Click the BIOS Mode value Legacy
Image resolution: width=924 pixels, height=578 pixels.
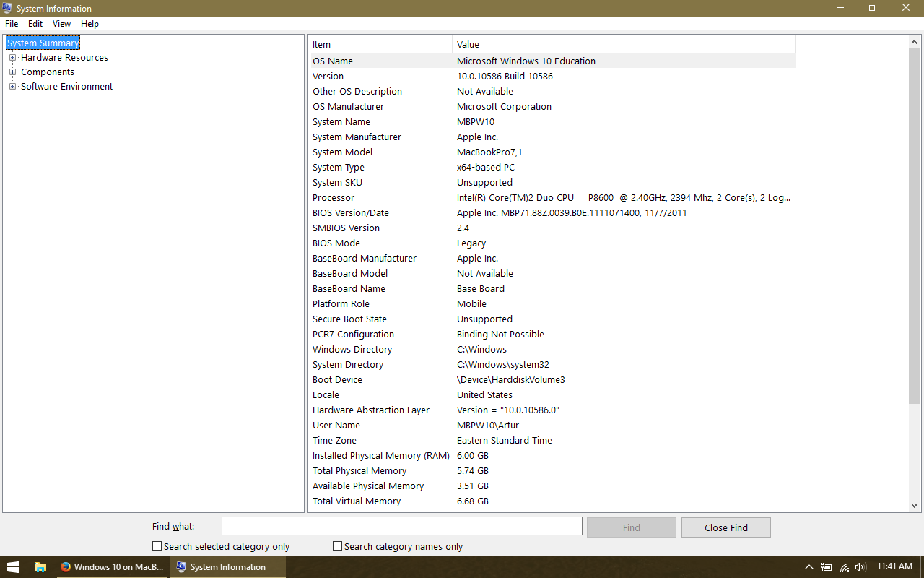471,243
